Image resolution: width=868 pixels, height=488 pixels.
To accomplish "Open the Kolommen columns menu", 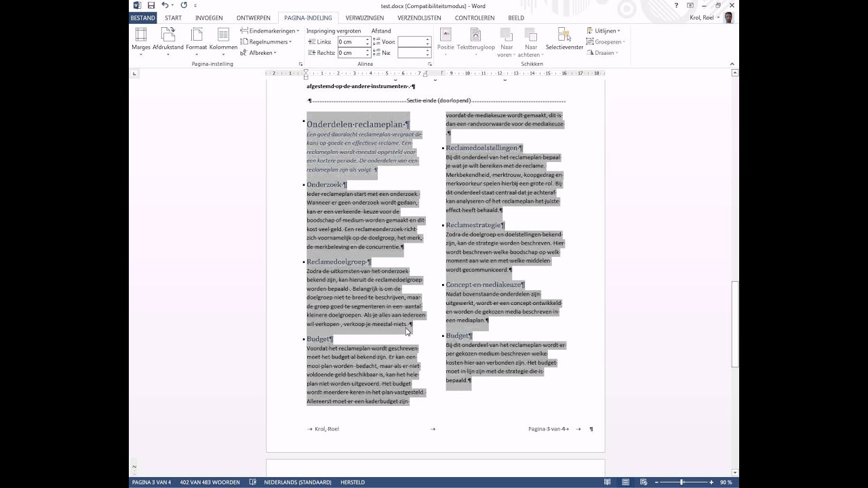I will (223, 41).
